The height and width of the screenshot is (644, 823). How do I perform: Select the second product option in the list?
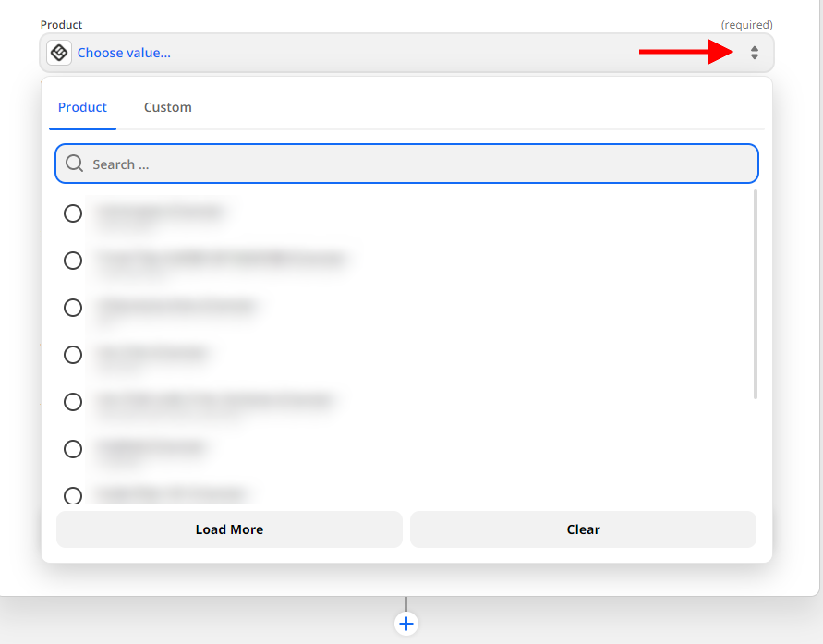pos(73,261)
